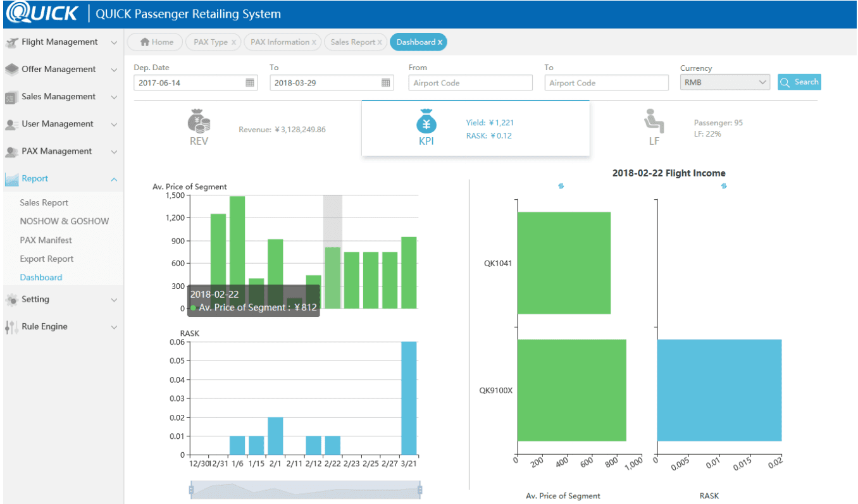Click the Setting gear icon
Screen dimensions: 858x504
point(13,299)
